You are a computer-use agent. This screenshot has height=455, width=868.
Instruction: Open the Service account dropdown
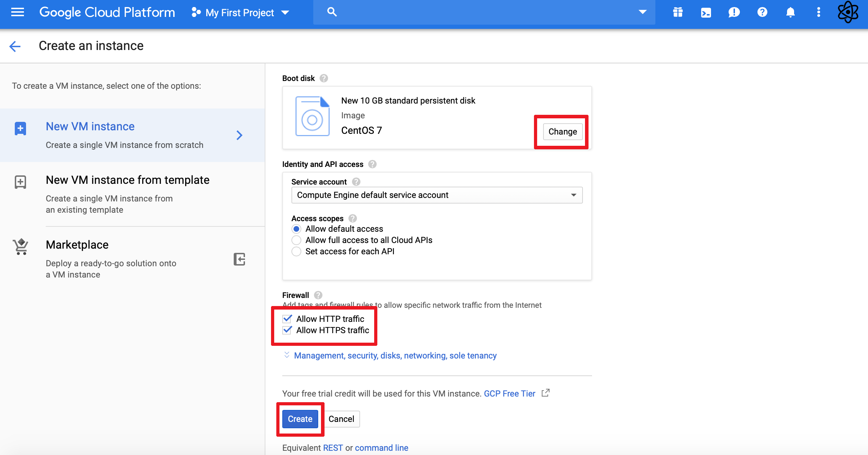[437, 195]
